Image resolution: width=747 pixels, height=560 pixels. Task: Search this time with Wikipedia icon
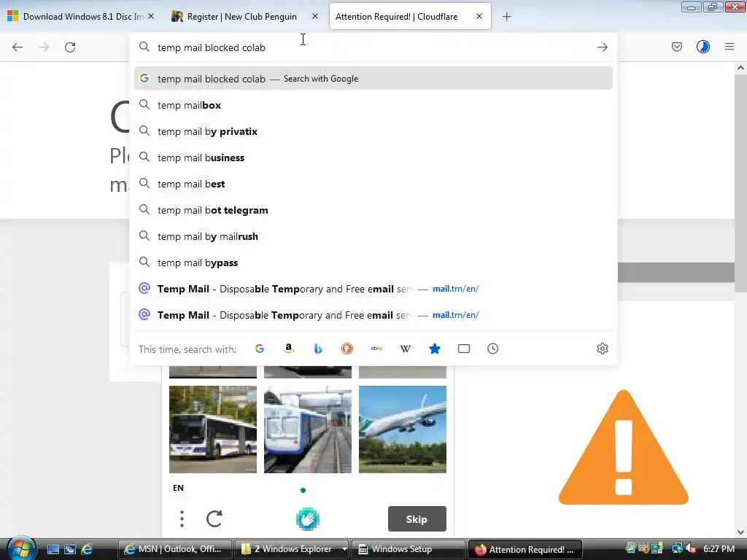406,349
